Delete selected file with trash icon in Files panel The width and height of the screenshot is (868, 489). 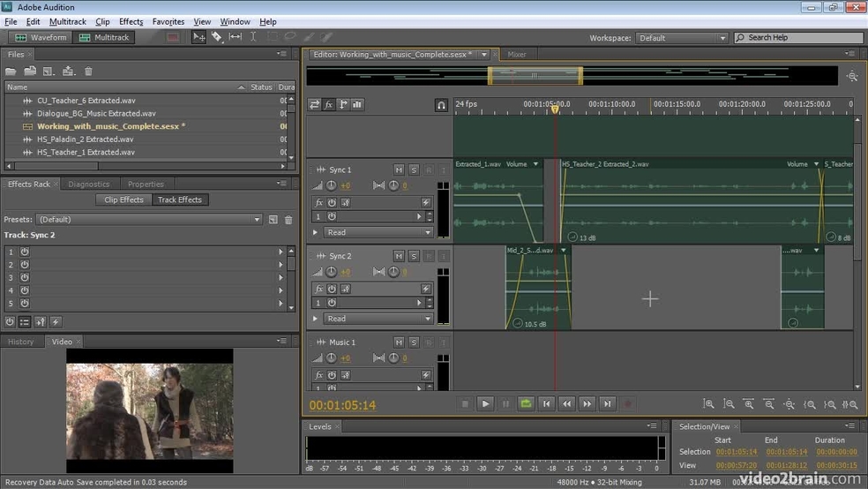coord(88,71)
